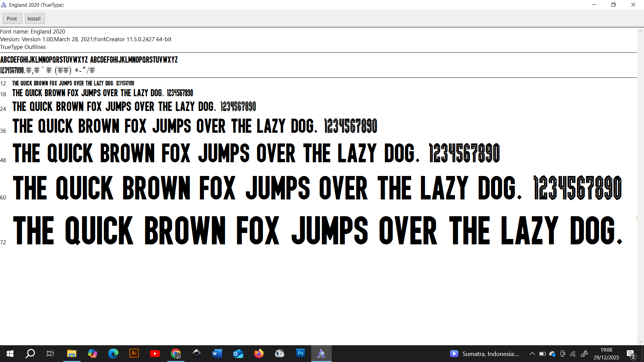Click scrollbar down arrow in font viewer
The image size is (644, 362).
click(x=640, y=342)
